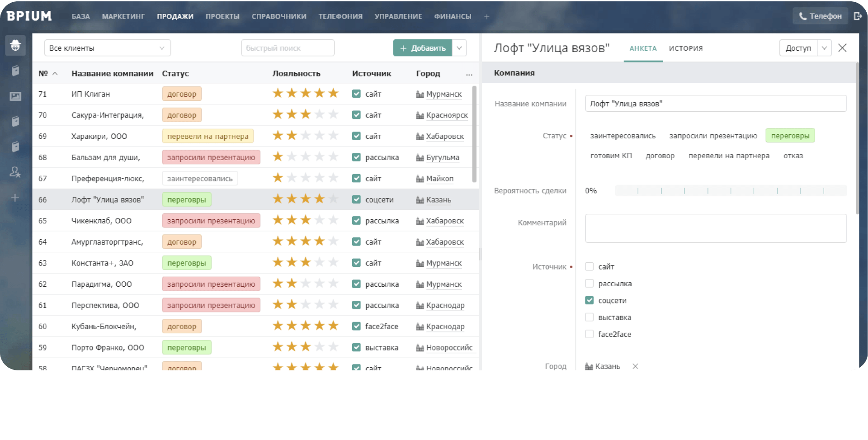Set status to отказ in form

coord(793,156)
